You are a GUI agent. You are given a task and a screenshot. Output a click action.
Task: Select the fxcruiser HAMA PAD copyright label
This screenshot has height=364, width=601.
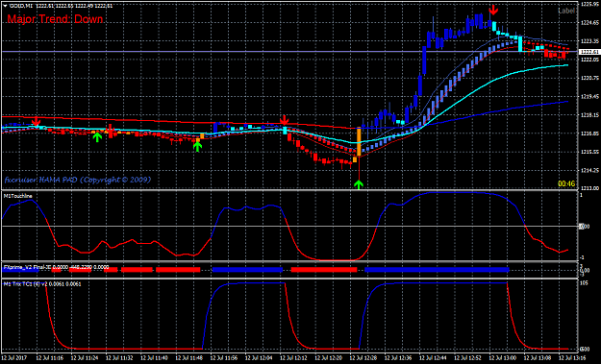tap(78, 180)
